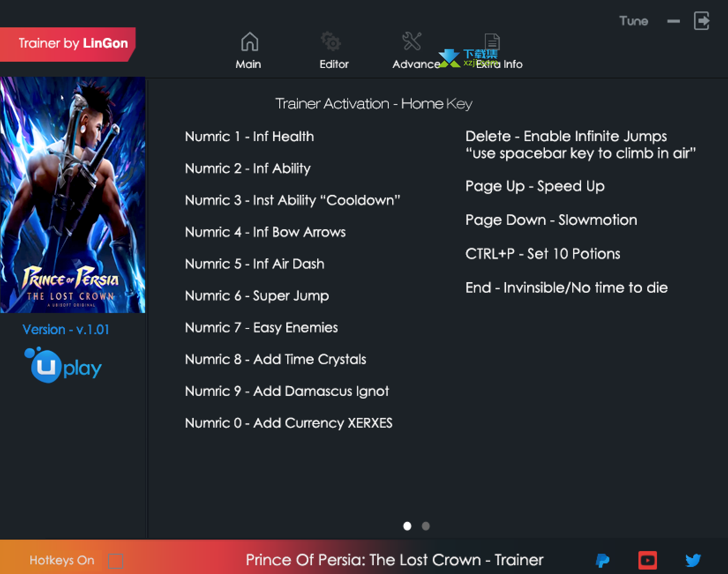Click the Uplay logo

63,365
